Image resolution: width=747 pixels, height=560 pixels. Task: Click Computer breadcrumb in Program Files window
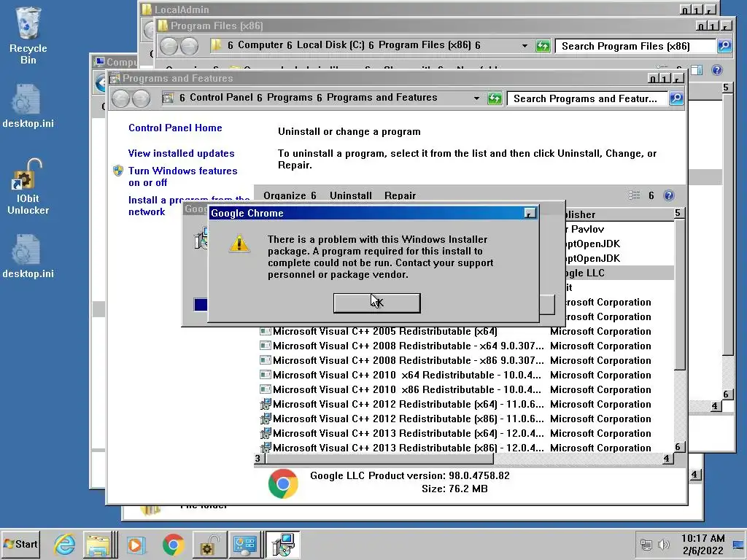click(x=260, y=44)
